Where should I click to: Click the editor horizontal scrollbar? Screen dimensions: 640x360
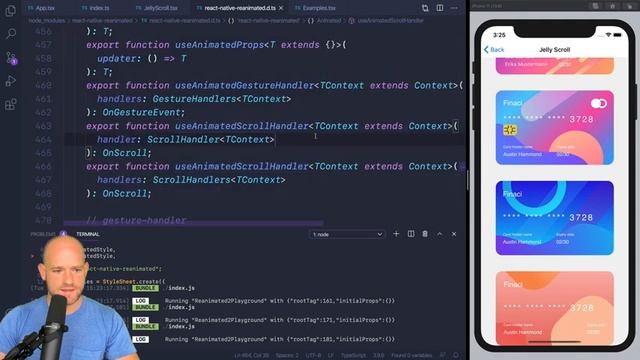coord(193,223)
